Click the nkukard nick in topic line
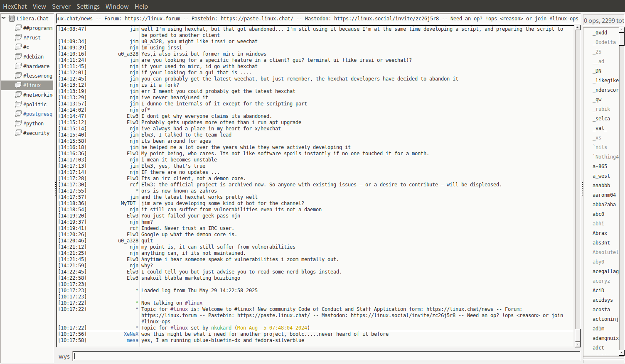Screen dimensions: 625x364 click(221, 328)
